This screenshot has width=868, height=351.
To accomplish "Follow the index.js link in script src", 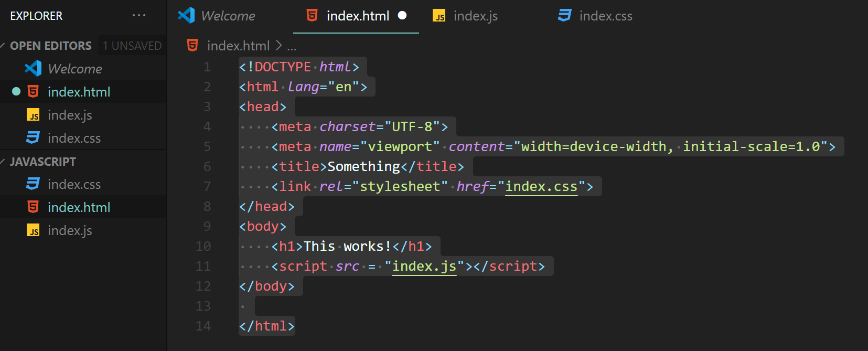I will [424, 266].
